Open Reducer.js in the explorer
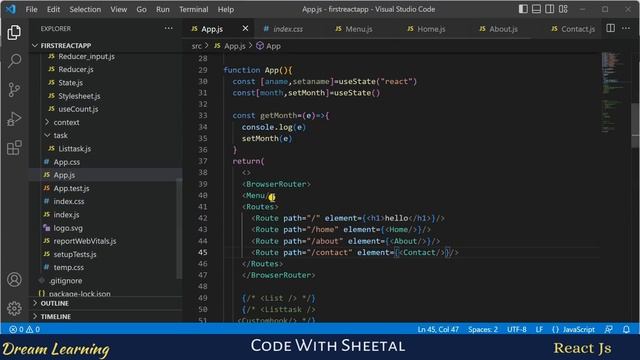This screenshot has height=360, width=640. point(76,69)
